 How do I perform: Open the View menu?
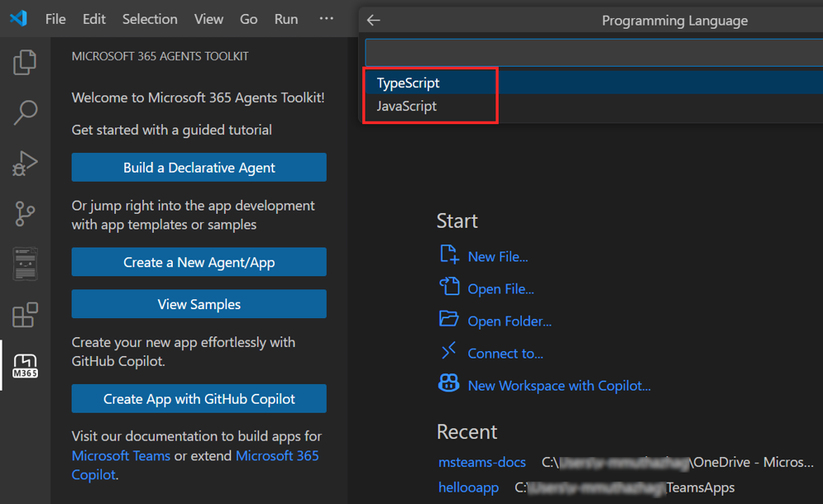pos(208,20)
